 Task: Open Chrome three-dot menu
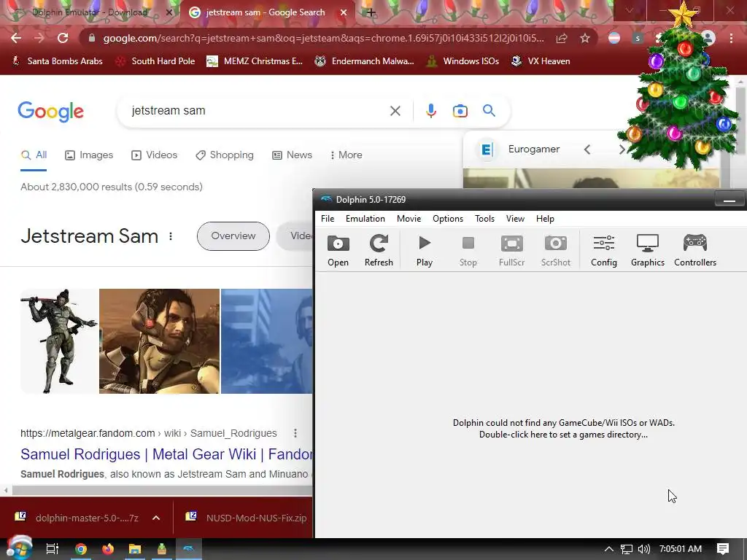[x=731, y=38]
